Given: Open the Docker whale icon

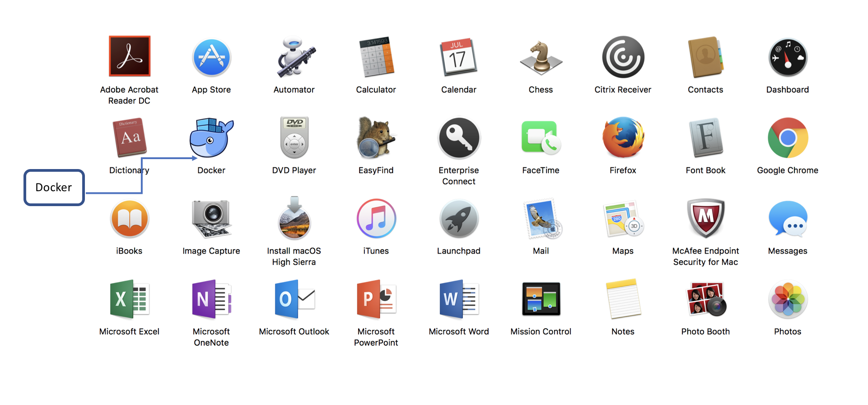Looking at the screenshot, I should tap(211, 138).
